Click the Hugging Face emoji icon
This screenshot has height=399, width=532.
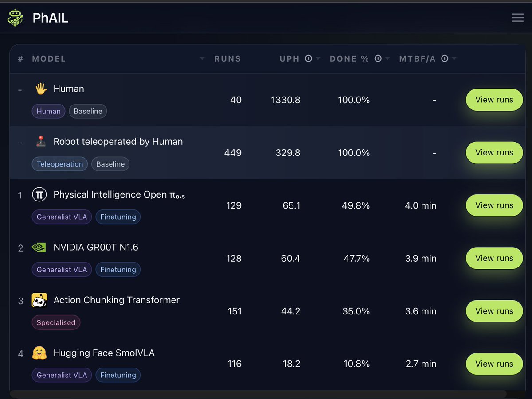(x=39, y=353)
